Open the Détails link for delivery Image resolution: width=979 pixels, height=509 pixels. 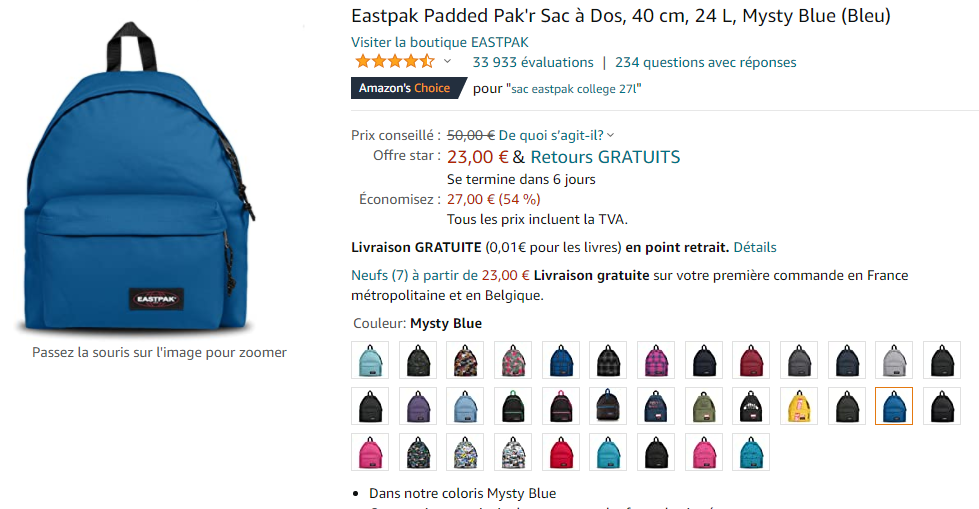(x=755, y=247)
